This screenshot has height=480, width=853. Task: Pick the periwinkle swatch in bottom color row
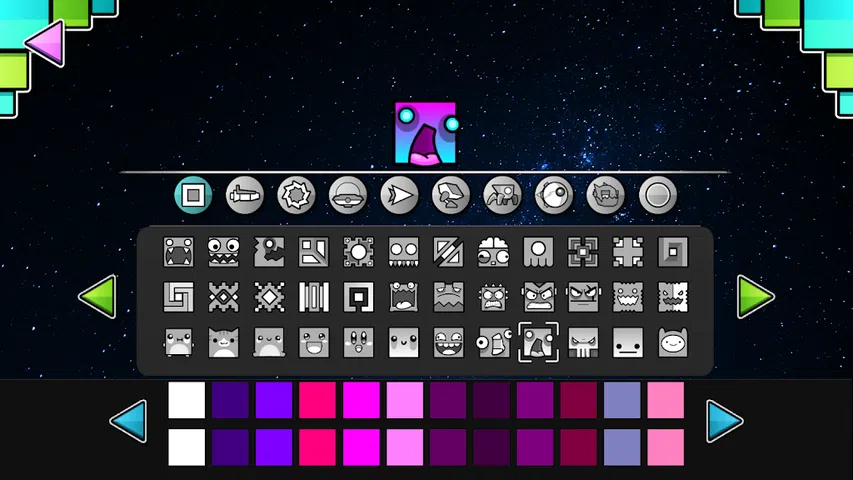(621, 447)
